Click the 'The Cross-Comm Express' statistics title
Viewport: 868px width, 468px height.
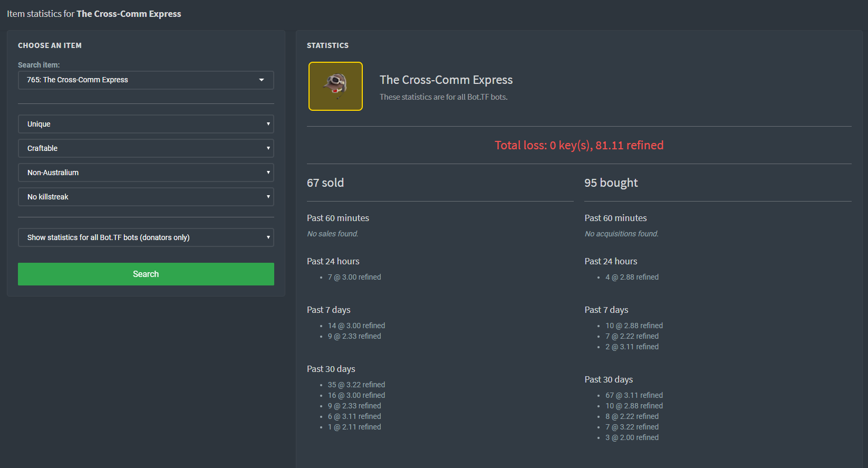point(446,80)
